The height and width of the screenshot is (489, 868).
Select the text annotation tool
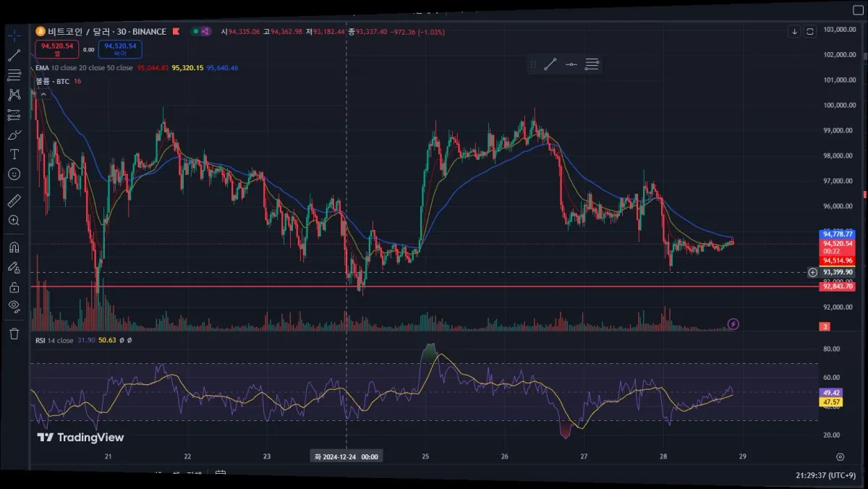pyautogui.click(x=14, y=154)
